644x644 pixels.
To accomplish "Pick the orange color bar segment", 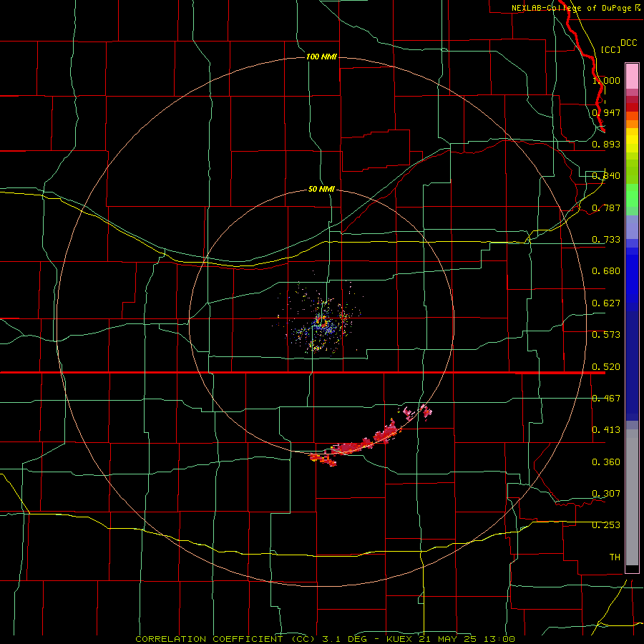I will pyautogui.click(x=632, y=124).
